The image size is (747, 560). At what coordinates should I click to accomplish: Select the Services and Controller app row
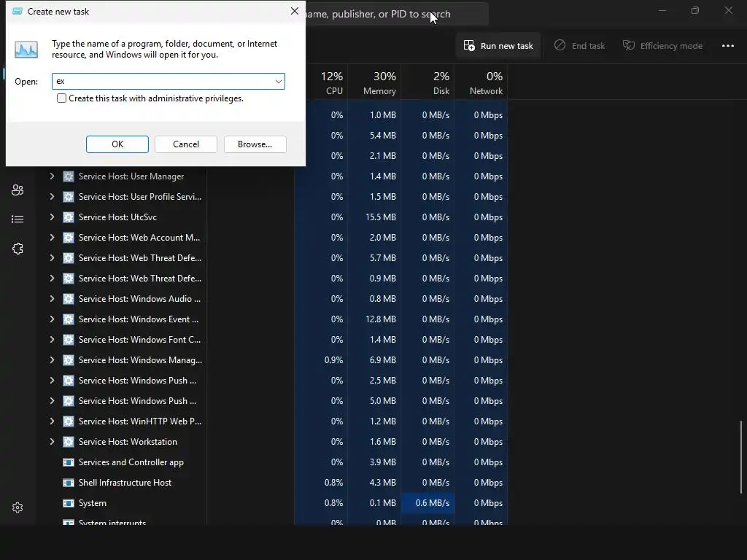coord(271,462)
